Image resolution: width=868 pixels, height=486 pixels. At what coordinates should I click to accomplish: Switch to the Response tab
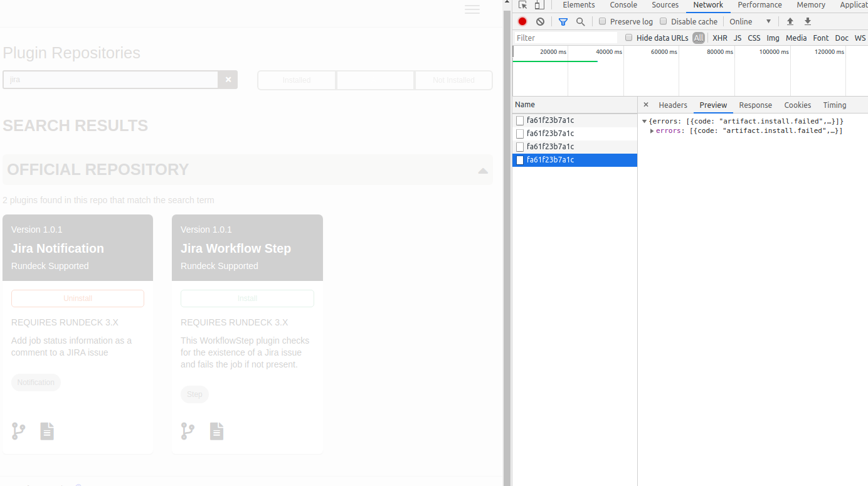[755, 105]
